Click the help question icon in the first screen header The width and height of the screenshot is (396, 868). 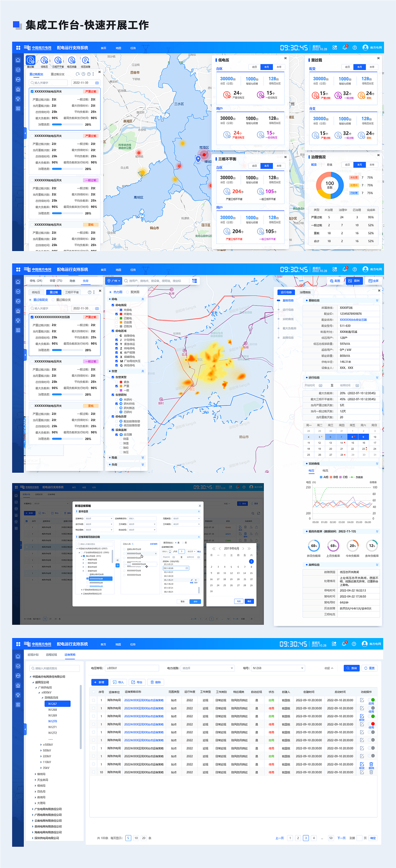pos(355,47)
